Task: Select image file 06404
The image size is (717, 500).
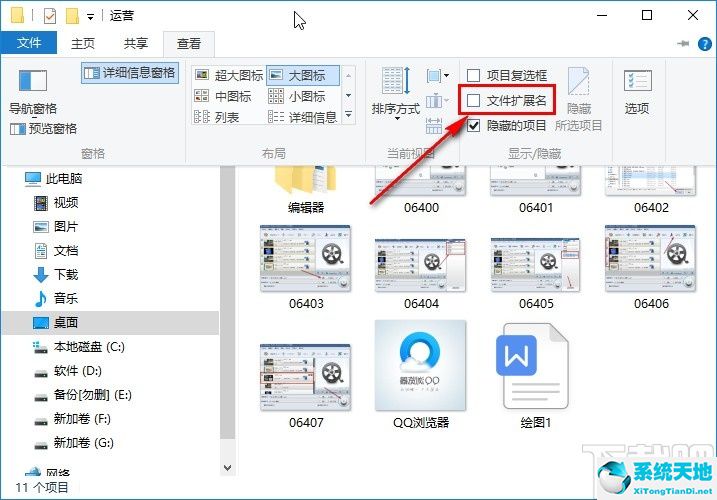Action: click(421, 274)
